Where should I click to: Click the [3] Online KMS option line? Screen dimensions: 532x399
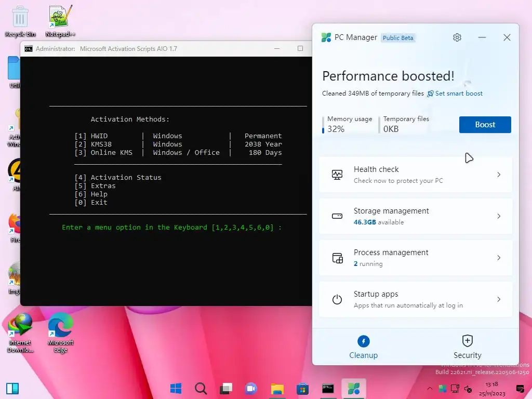point(178,153)
